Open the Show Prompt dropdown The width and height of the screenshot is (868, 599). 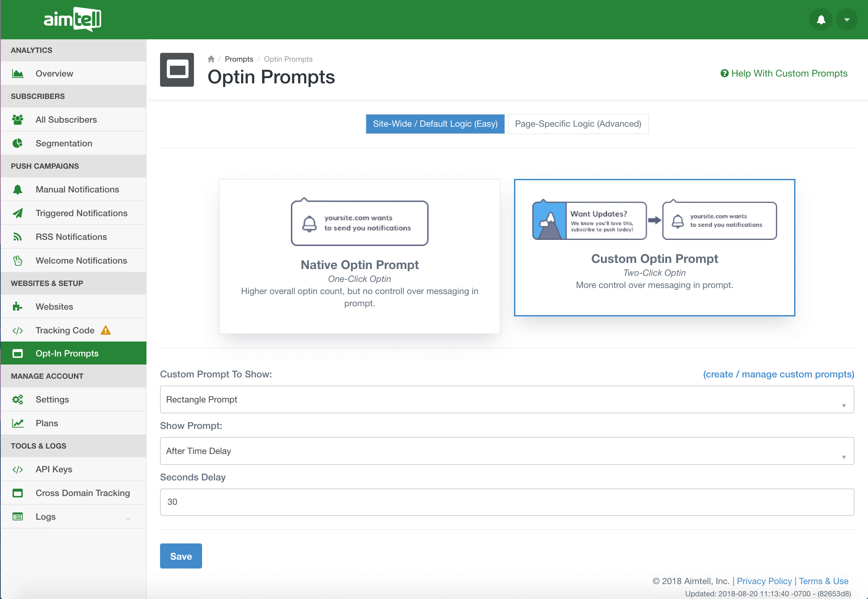tap(507, 451)
